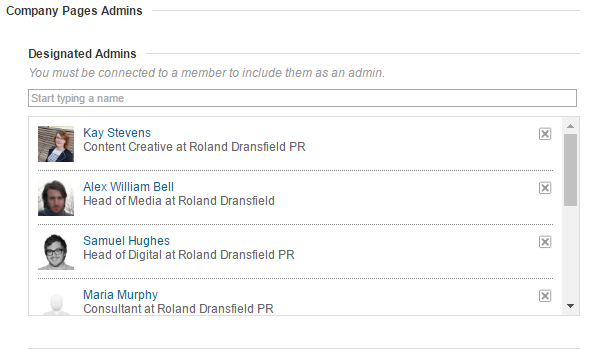The width and height of the screenshot is (589, 360).
Task: Click the admin list scroll-up arrow
Action: click(570, 126)
